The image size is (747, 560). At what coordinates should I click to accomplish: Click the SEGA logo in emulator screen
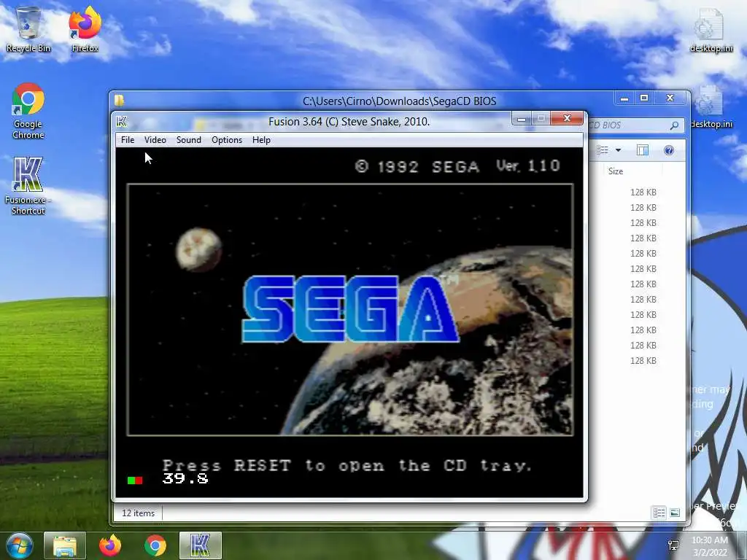(x=351, y=308)
